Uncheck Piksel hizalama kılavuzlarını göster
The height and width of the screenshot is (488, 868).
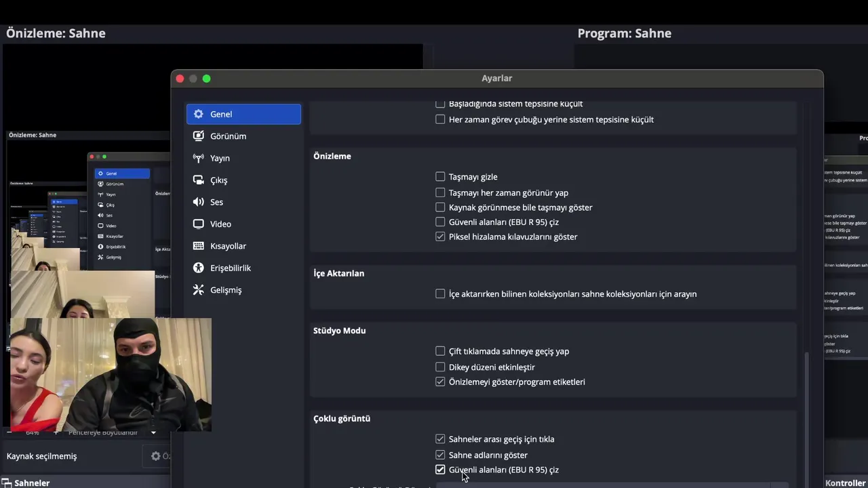pos(440,237)
